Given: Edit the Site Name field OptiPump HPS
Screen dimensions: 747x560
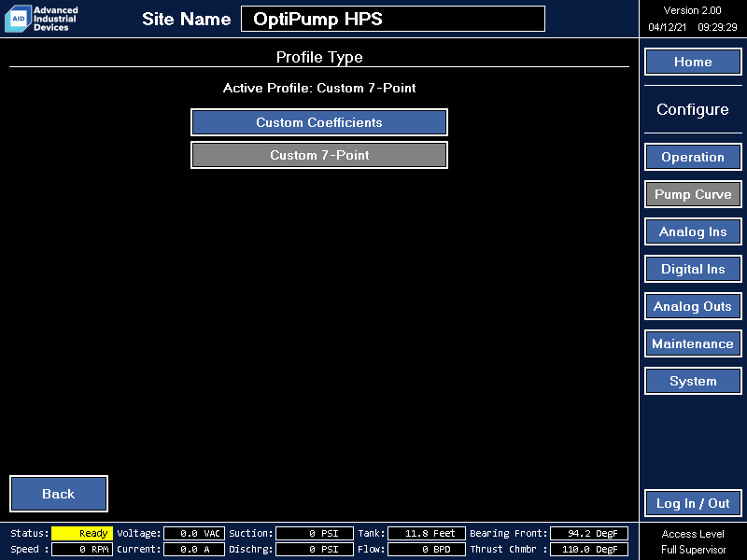Looking at the screenshot, I should (393, 19).
